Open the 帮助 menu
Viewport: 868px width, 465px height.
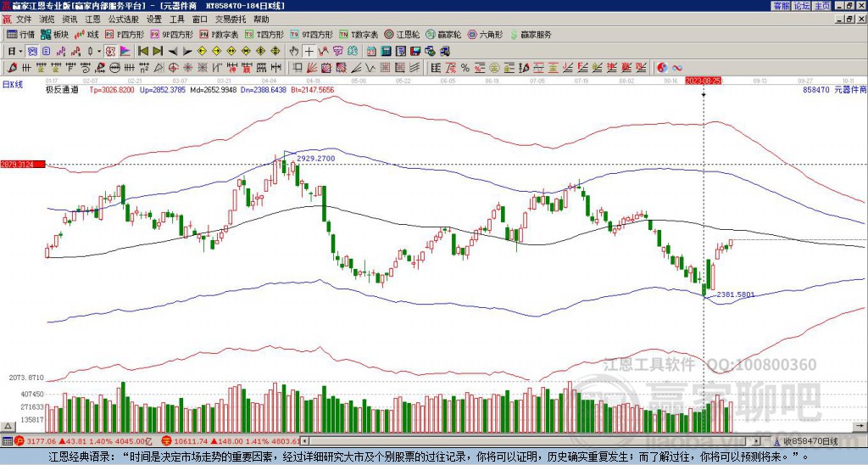tap(261, 20)
